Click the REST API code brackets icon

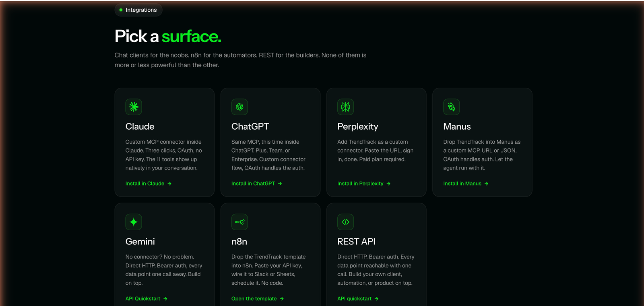tap(345, 222)
